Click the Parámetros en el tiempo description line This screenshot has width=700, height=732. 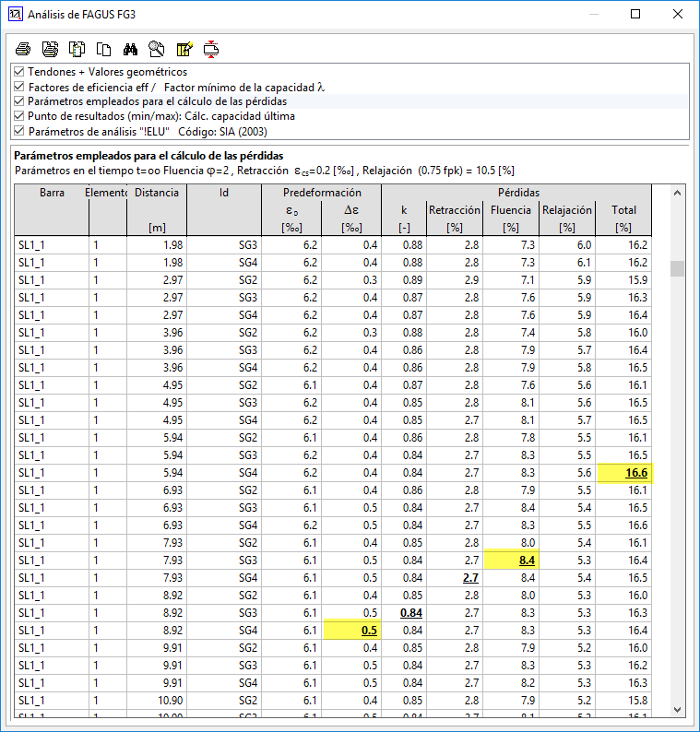tap(265, 171)
